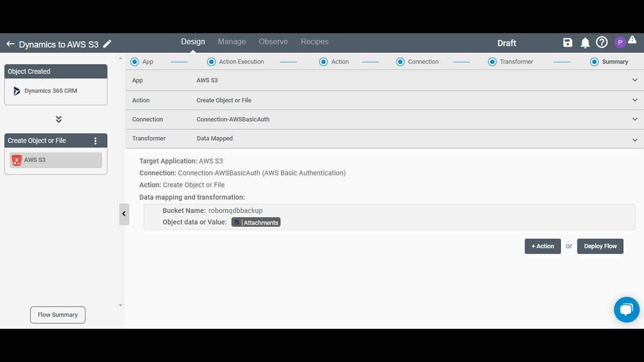
Task: Click the Action: Create Object or File line
Action: 182,185
